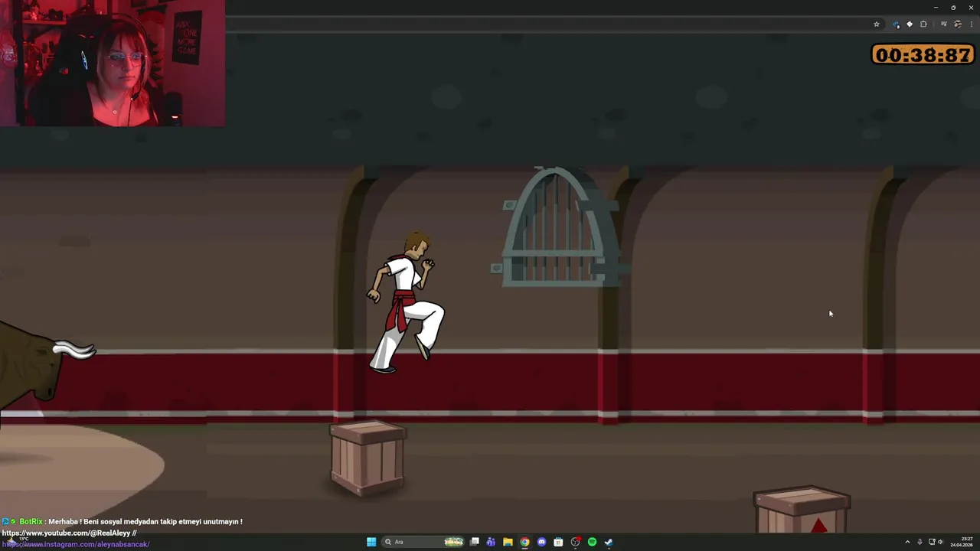Open Chrome three-dot menu
Screen dimensions: 980x551
(x=972, y=24)
